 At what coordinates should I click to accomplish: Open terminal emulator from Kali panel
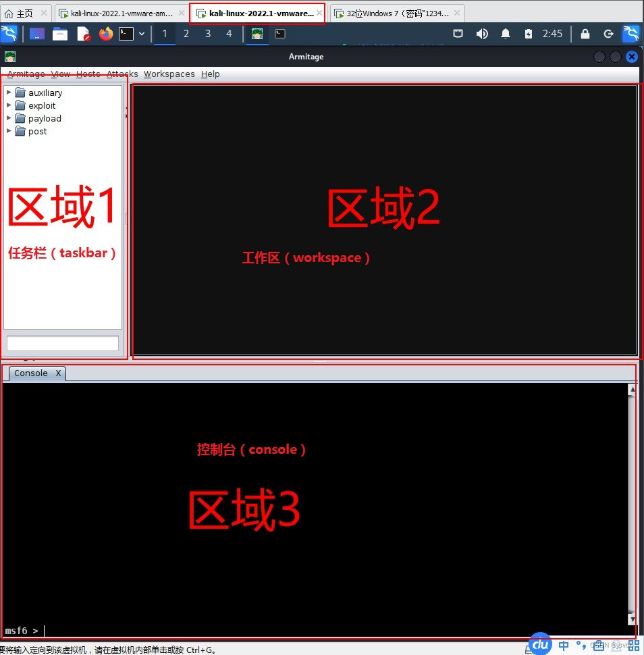tap(126, 34)
